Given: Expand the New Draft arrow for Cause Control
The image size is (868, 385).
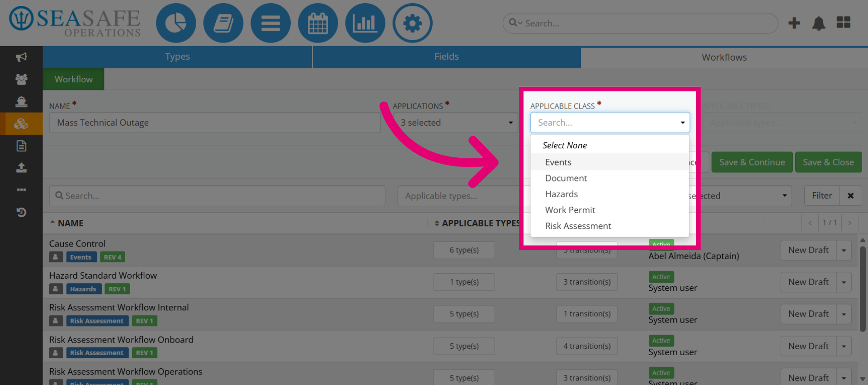Looking at the screenshot, I should click(844, 250).
